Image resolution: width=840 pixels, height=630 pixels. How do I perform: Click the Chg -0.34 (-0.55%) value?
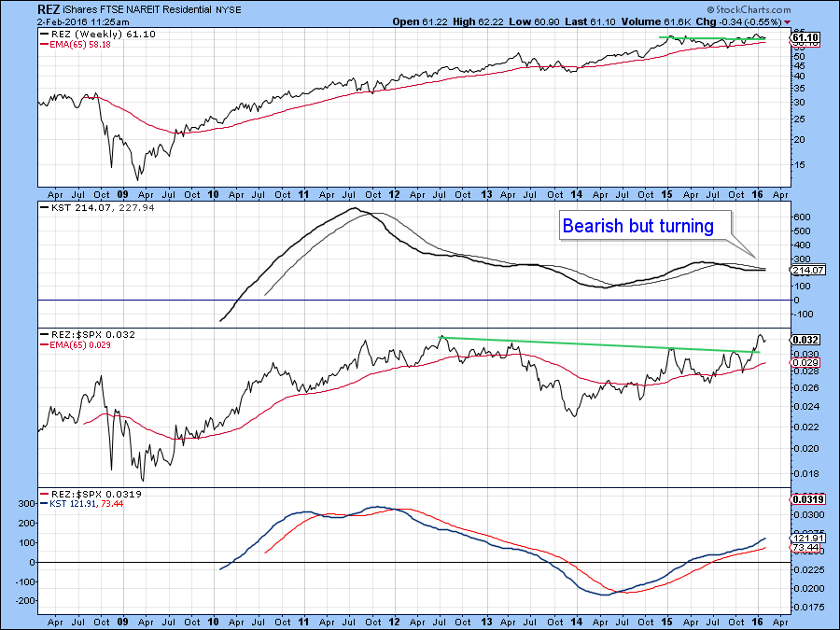click(x=739, y=22)
